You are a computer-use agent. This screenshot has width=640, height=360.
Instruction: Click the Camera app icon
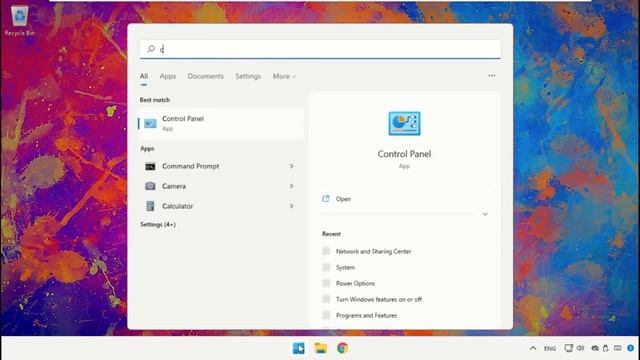coord(150,186)
